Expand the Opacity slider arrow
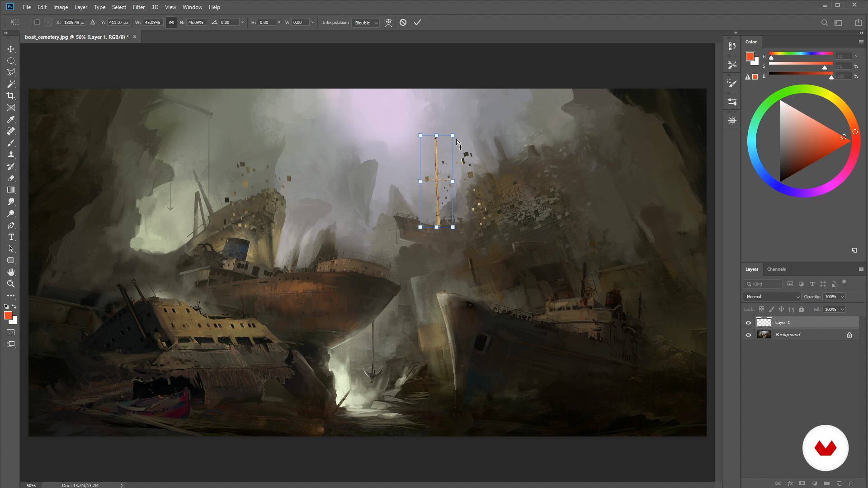 click(842, 297)
